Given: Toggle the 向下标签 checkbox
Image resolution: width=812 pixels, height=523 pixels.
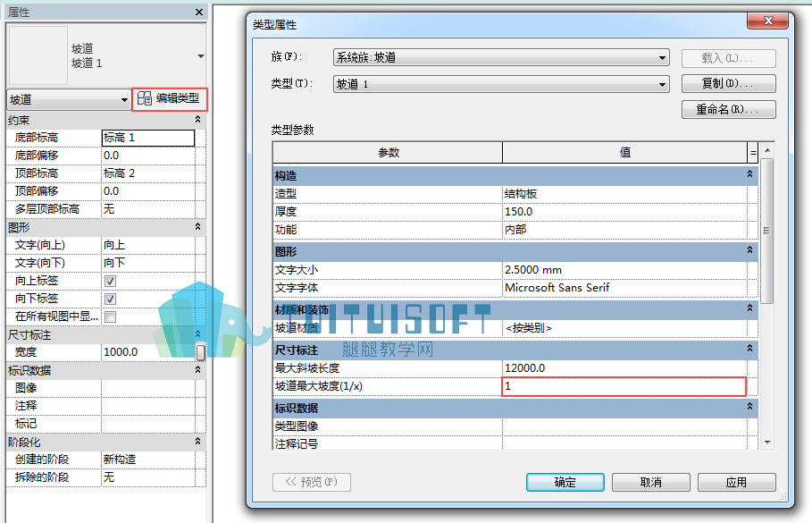Looking at the screenshot, I should point(110,299).
